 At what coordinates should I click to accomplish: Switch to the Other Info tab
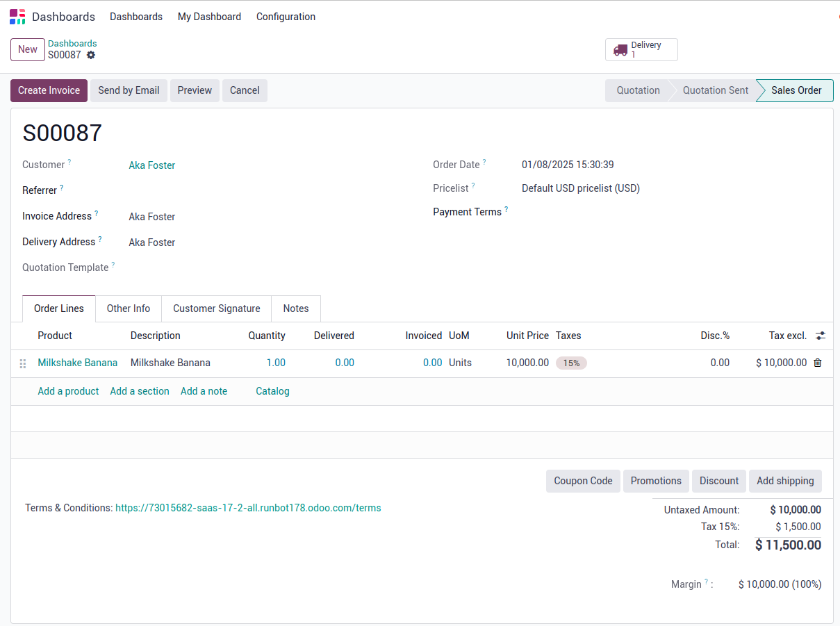pos(128,308)
